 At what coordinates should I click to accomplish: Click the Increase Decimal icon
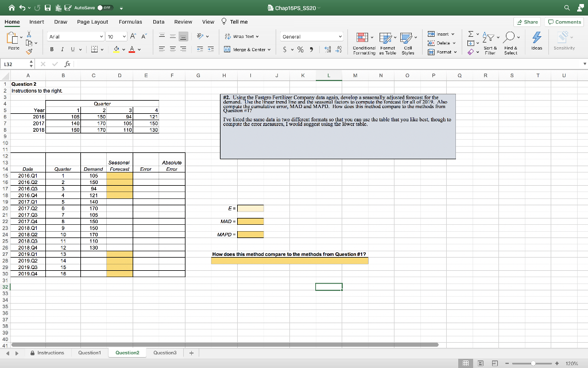pos(327,50)
